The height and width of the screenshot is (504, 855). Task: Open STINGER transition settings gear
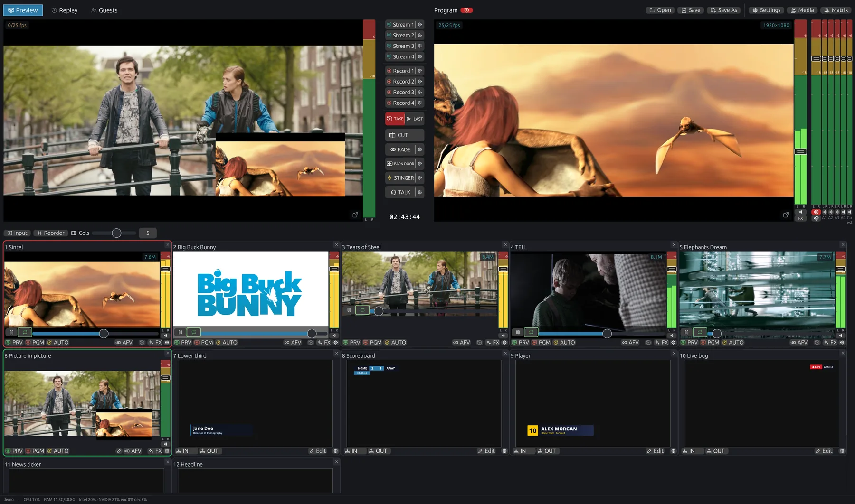coord(420,178)
